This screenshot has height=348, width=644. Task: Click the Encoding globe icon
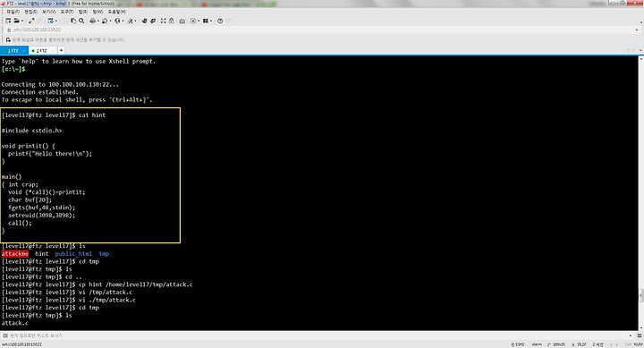click(117, 21)
